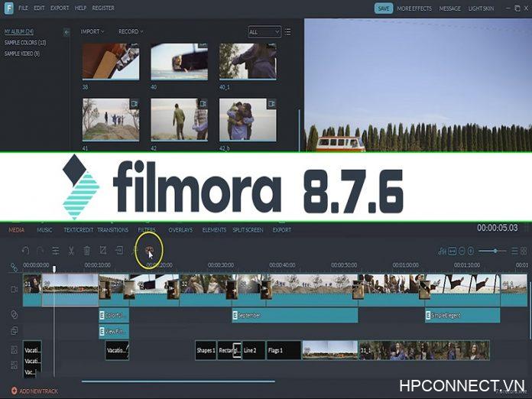Open the EDIT menu
Viewport: 532px width, 399px height.
[x=39, y=8]
